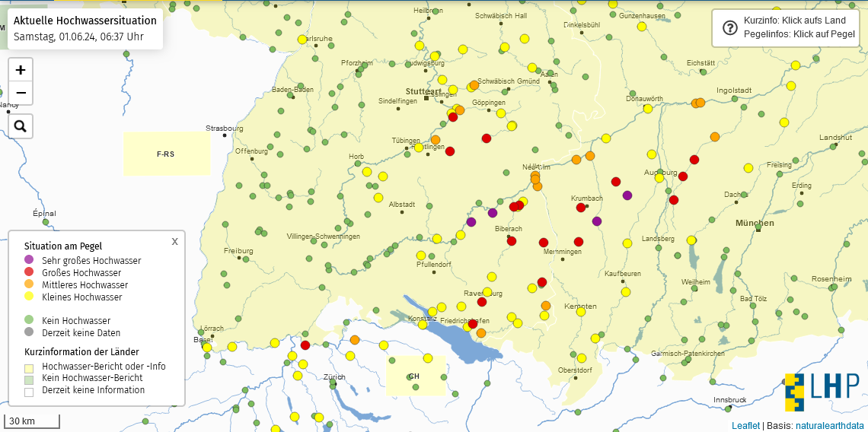Click red gauge marker at Friedrichshafen
Viewport: 868px width, 432px height.
click(473, 323)
